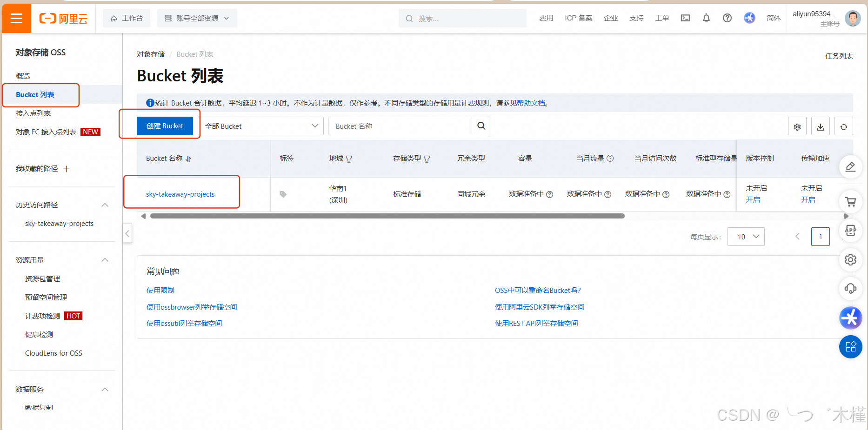Open the floating shopping cart icon
This screenshot has width=868, height=430.
point(851,202)
